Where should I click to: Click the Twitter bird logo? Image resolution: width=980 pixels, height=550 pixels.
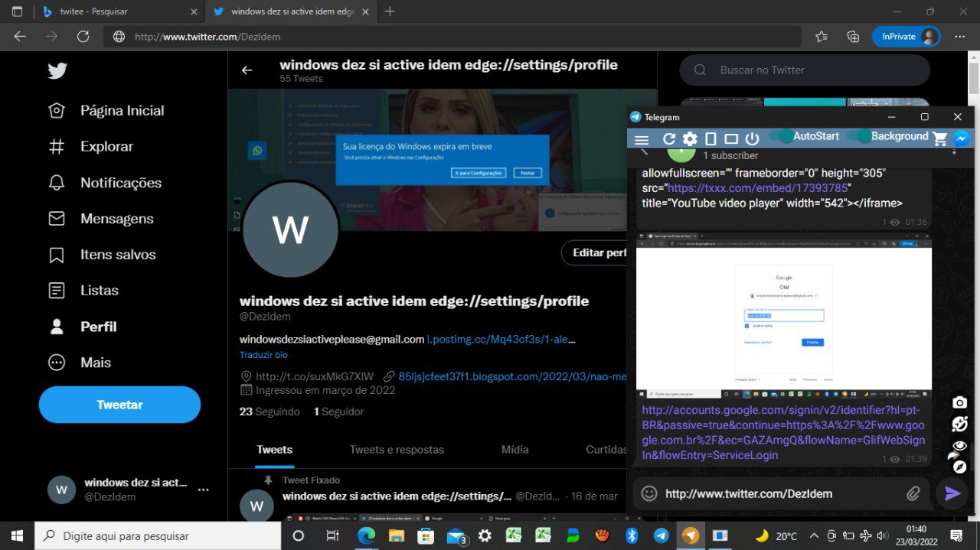click(x=57, y=71)
